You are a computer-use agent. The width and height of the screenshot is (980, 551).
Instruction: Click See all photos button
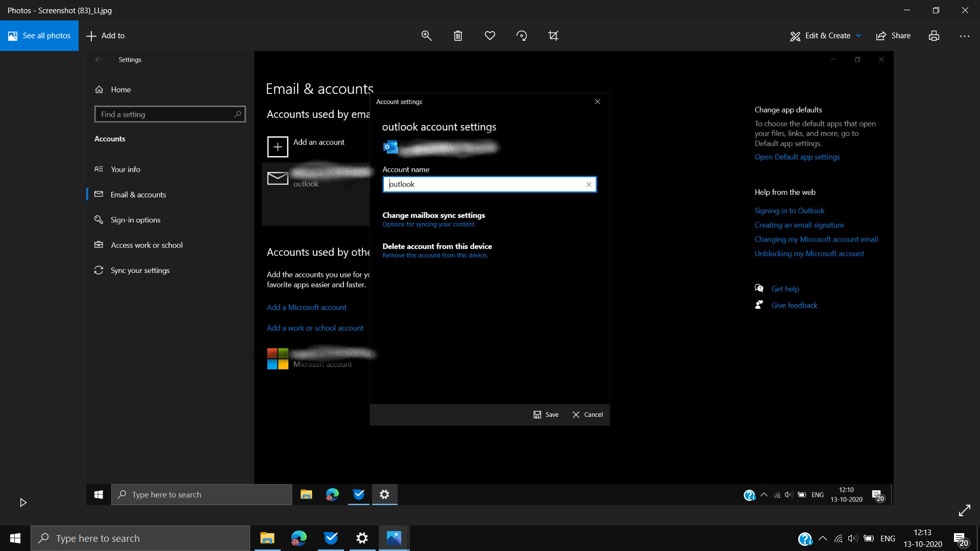(39, 36)
